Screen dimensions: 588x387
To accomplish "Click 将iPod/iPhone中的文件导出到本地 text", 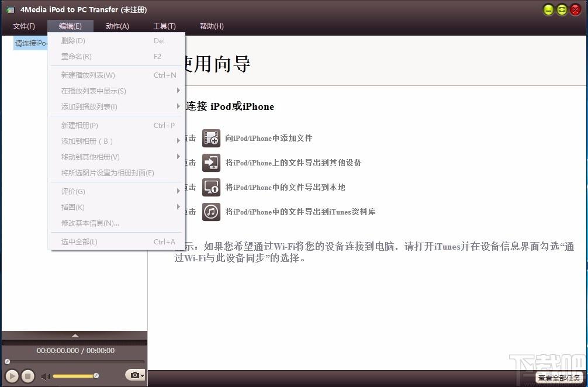I will 285,187.
